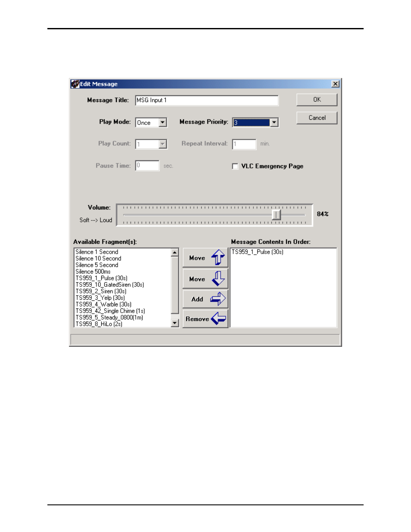Screen dimensions: 411x532
Task: Click the Move down arrow button
Action: pyautogui.click(x=205, y=279)
